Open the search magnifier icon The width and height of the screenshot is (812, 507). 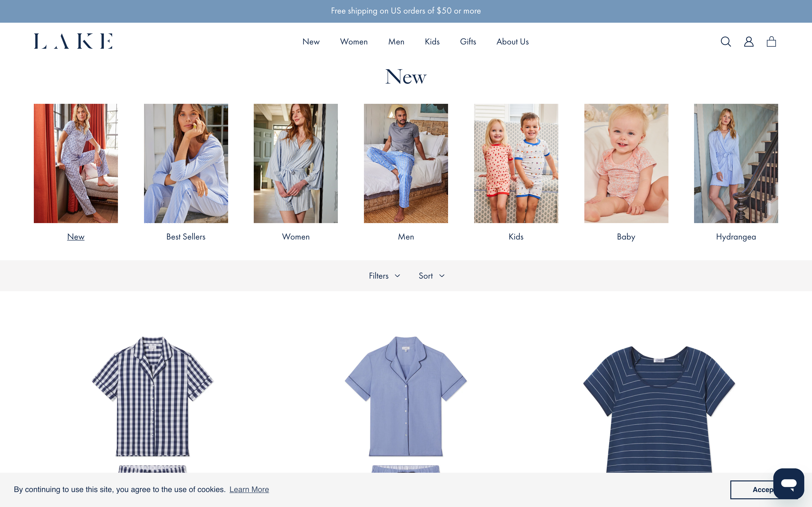[x=725, y=42]
